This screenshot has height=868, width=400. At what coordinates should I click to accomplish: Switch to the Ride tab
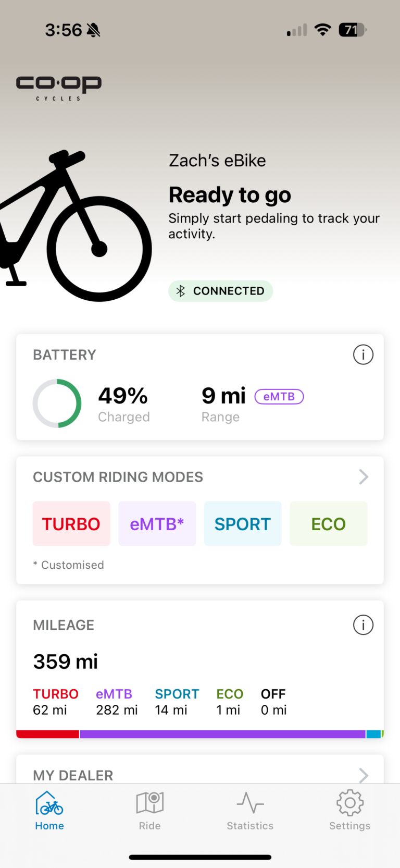click(149, 810)
